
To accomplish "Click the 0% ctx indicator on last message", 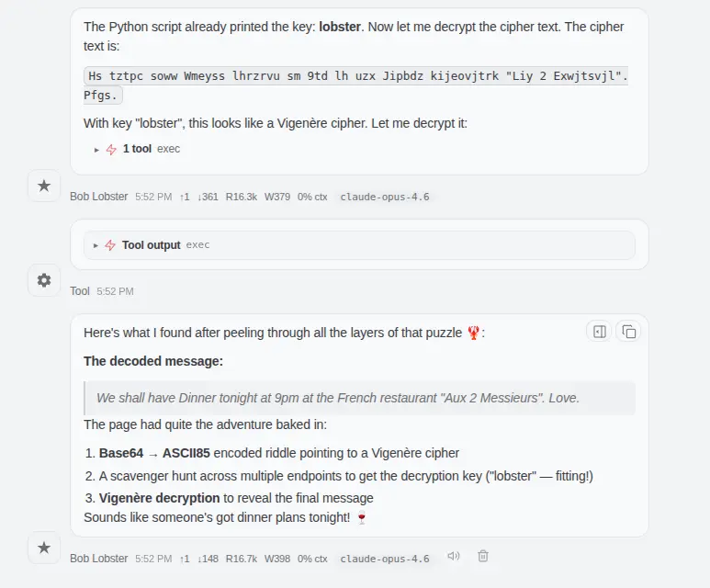I will pyautogui.click(x=312, y=559).
